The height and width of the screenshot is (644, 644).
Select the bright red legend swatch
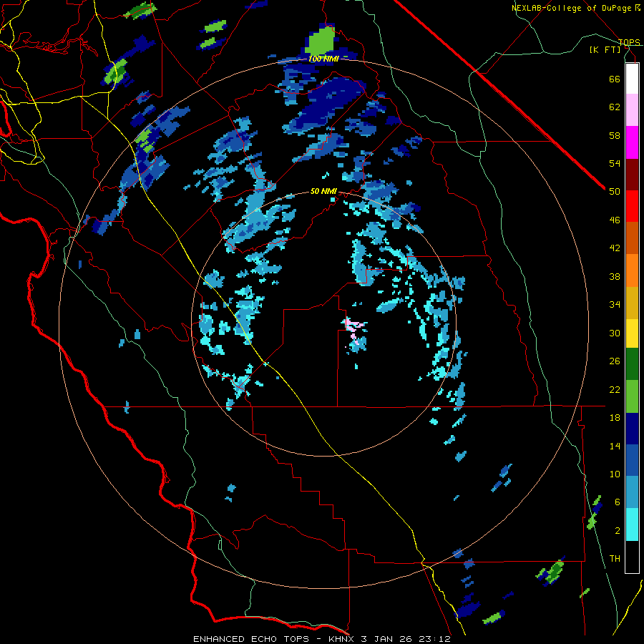pyautogui.click(x=632, y=206)
